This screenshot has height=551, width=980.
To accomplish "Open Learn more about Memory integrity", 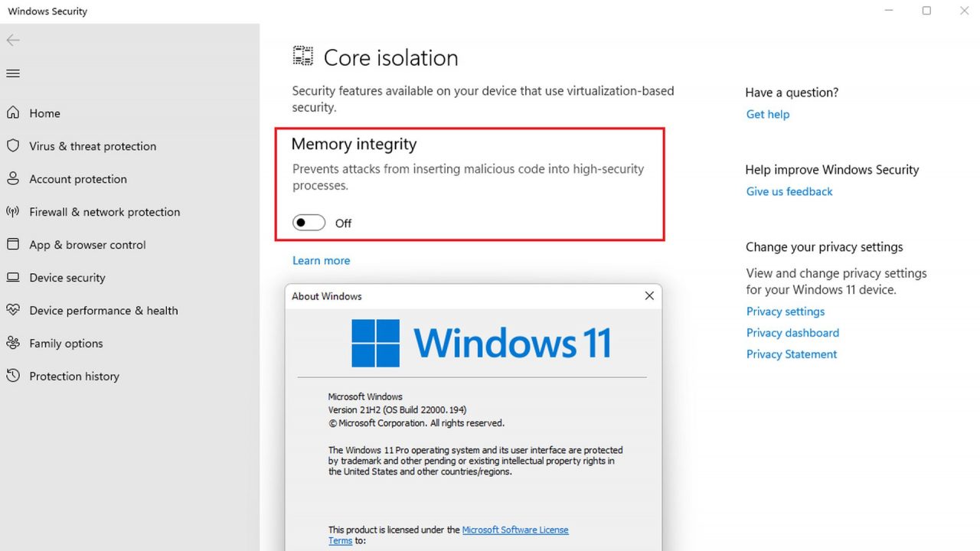I will 321,260.
